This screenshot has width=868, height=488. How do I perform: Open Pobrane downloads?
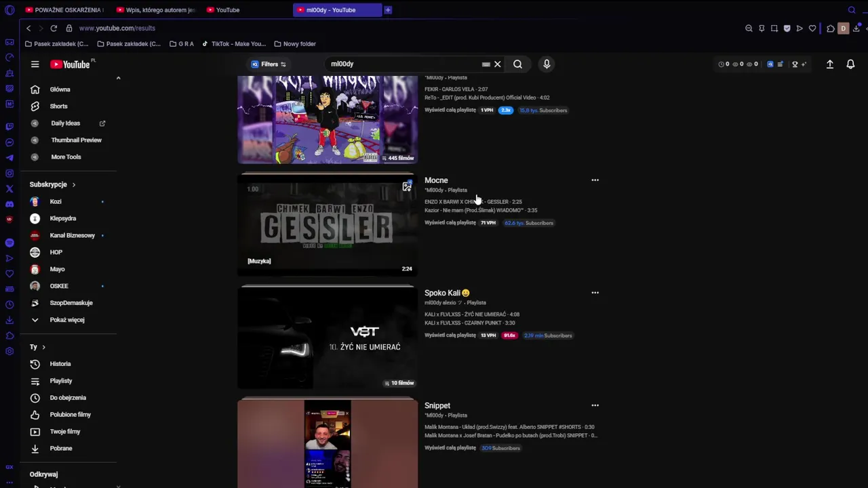click(x=60, y=449)
